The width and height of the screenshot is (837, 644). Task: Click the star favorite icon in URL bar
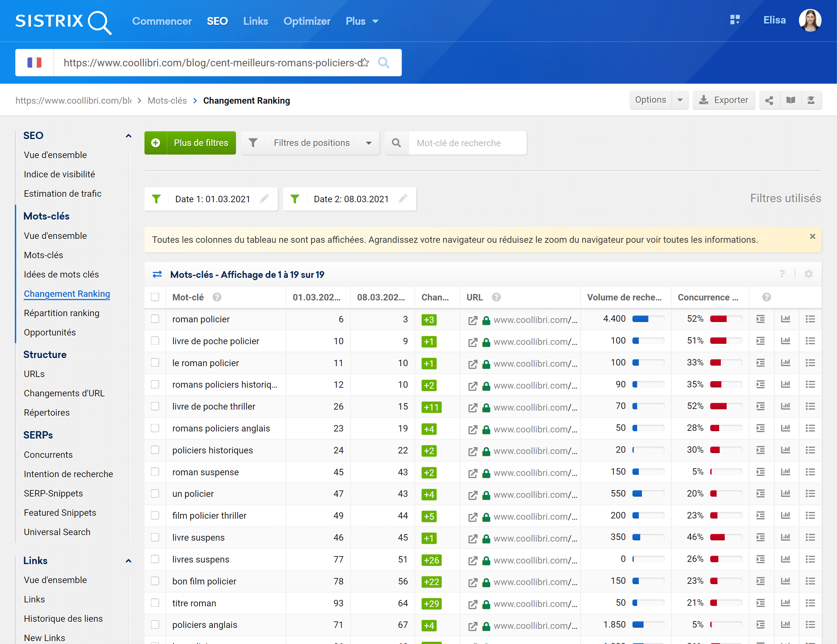coord(365,62)
